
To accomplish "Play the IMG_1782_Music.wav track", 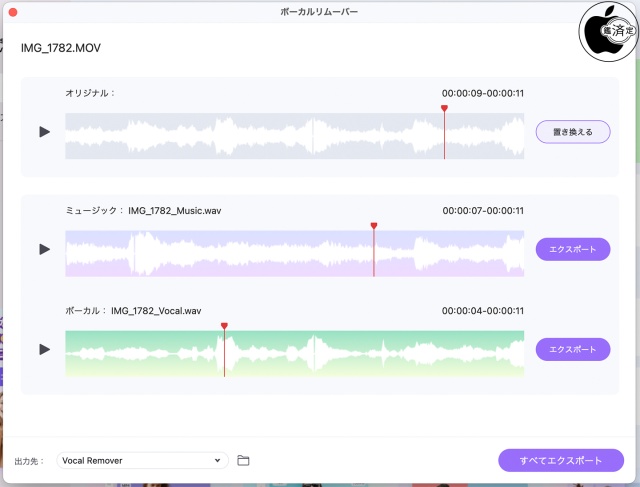I will click(x=44, y=249).
